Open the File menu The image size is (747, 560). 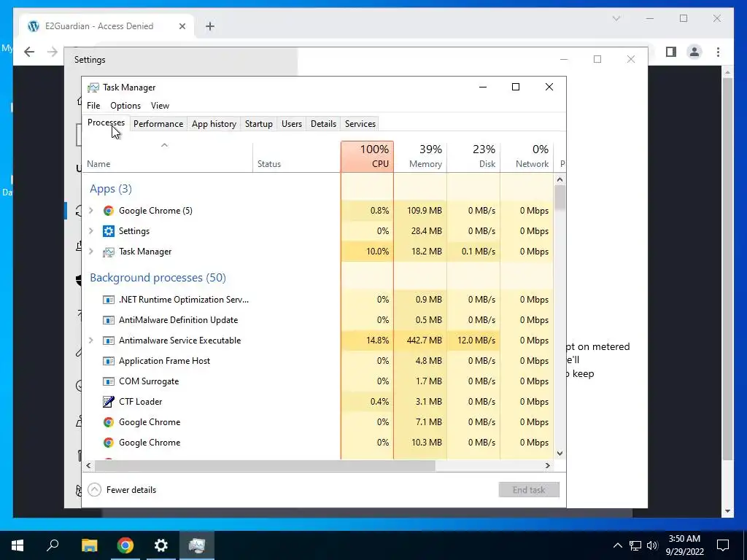coord(93,106)
